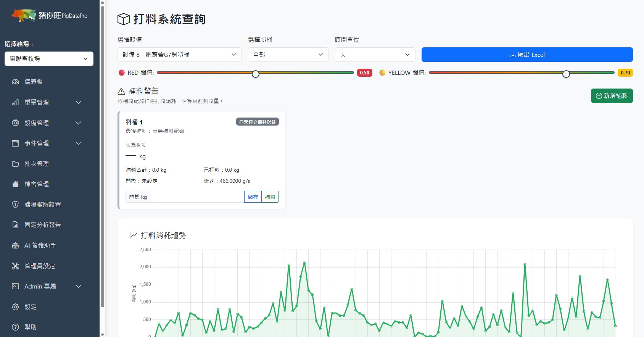Screen dimensions: 644x337
Task: Click the 設備管理 chip icon
Action: (15, 123)
